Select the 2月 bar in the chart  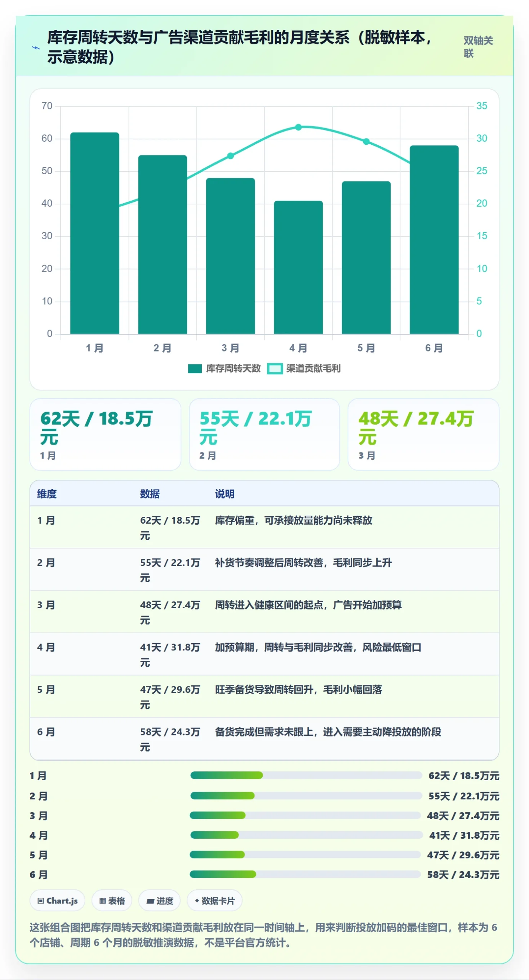pyautogui.click(x=163, y=245)
